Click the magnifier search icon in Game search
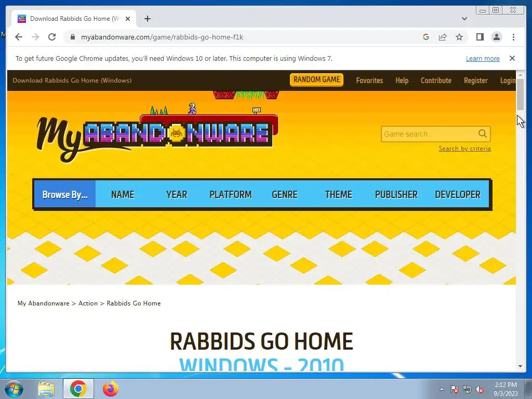 click(x=483, y=134)
